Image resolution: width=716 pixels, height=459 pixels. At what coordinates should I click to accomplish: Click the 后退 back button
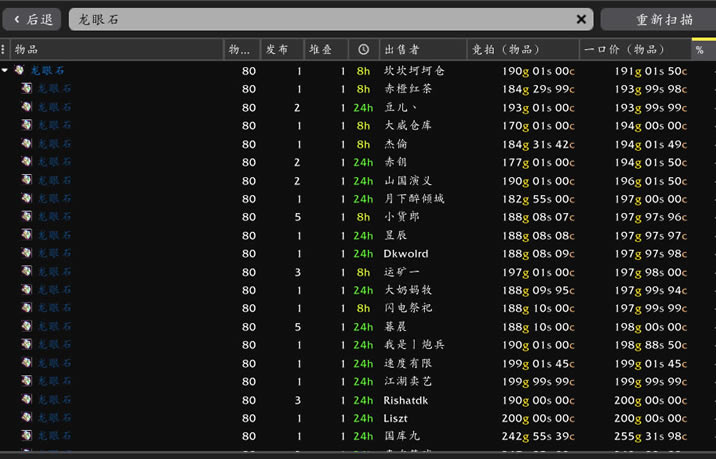pos(33,19)
